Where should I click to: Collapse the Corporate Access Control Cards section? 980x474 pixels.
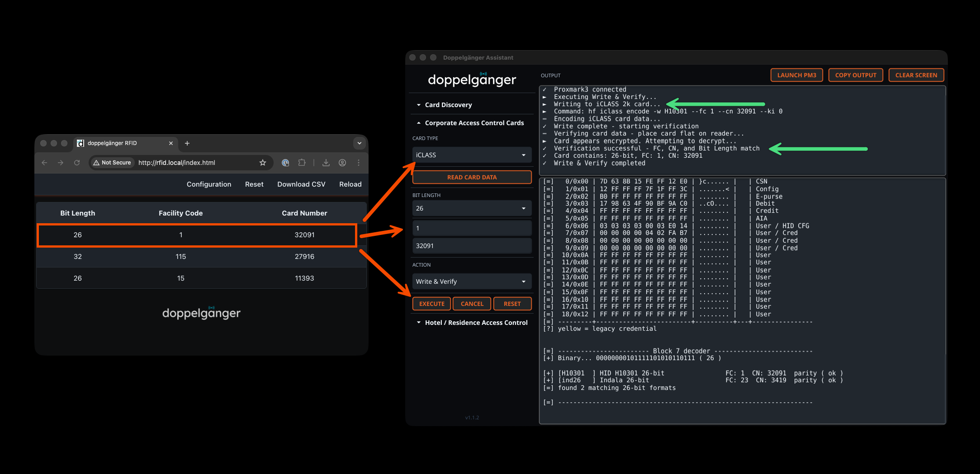pyautogui.click(x=474, y=122)
